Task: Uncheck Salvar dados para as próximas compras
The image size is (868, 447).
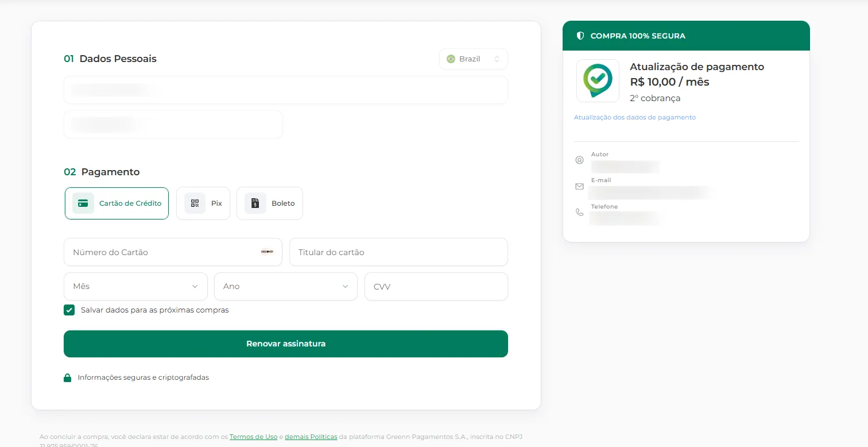Action: coord(69,310)
